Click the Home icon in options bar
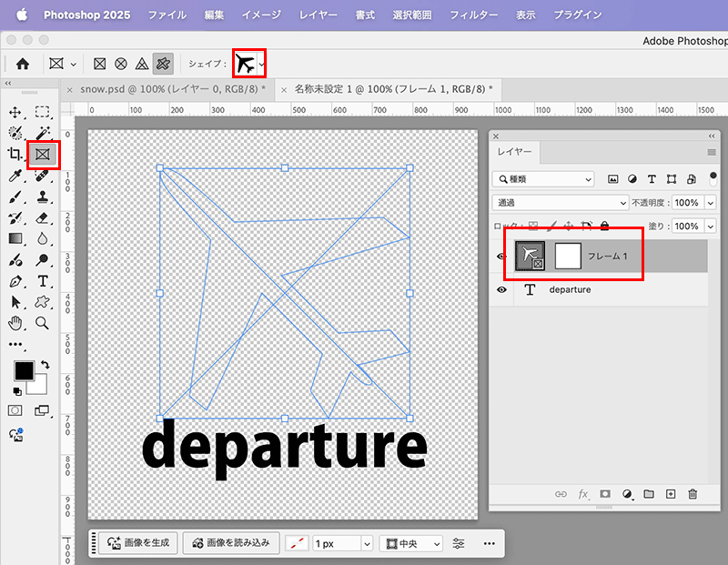 point(22,64)
